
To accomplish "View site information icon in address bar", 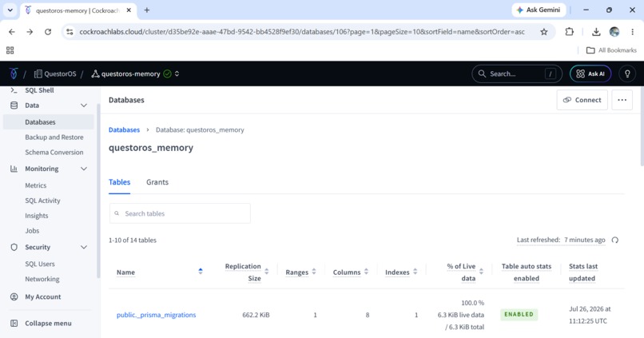I will [x=70, y=32].
